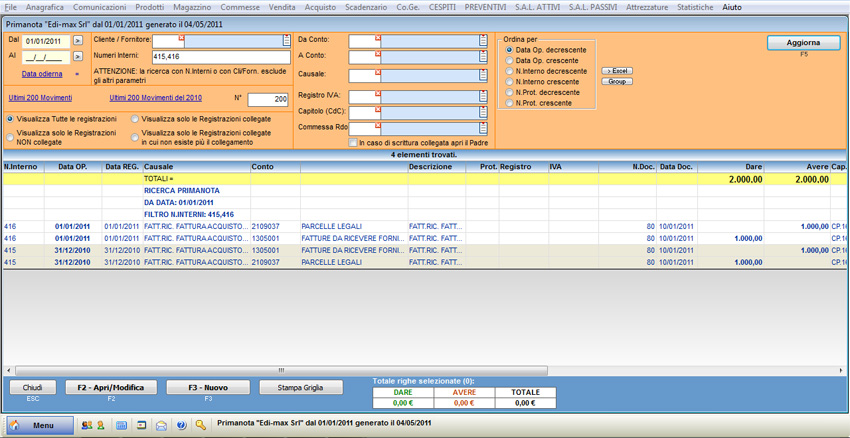Click the blue help question mark icon
The height and width of the screenshot is (438, 850).
(181, 425)
